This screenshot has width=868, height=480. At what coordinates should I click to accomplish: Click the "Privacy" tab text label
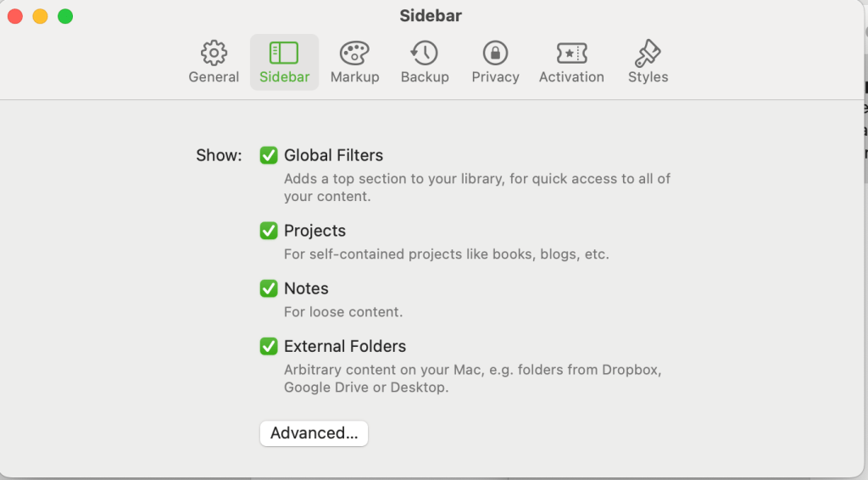coord(495,77)
